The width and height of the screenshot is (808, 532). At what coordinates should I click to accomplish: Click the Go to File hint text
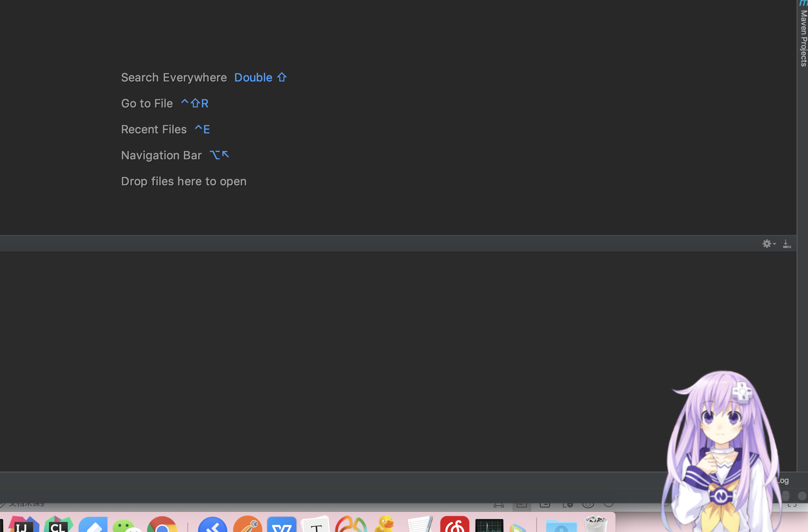tap(147, 103)
